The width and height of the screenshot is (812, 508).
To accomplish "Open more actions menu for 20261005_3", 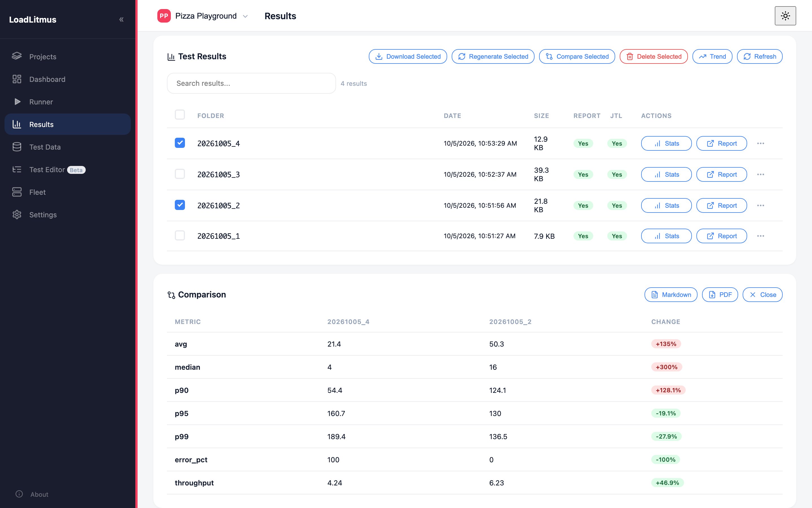I will 760,174.
